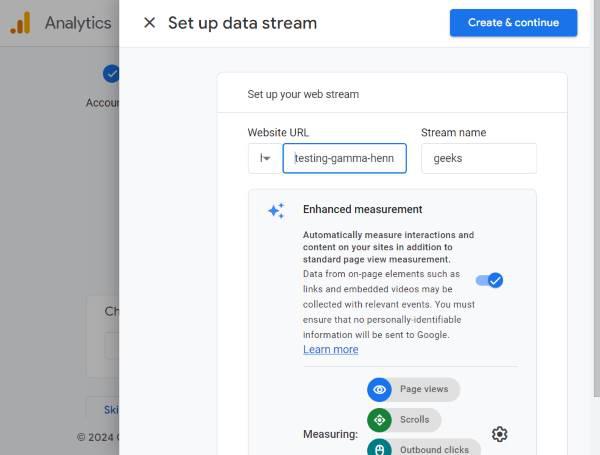Focus the Stream name field

tap(478, 158)
